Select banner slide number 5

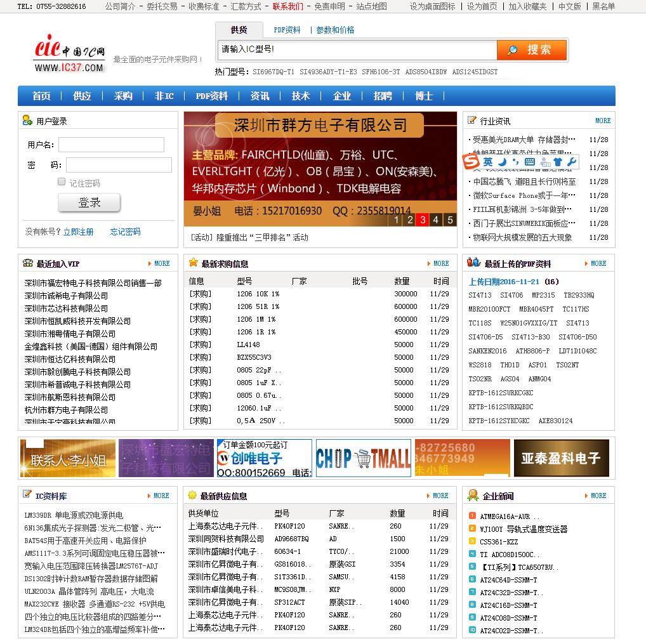point(450,220)
